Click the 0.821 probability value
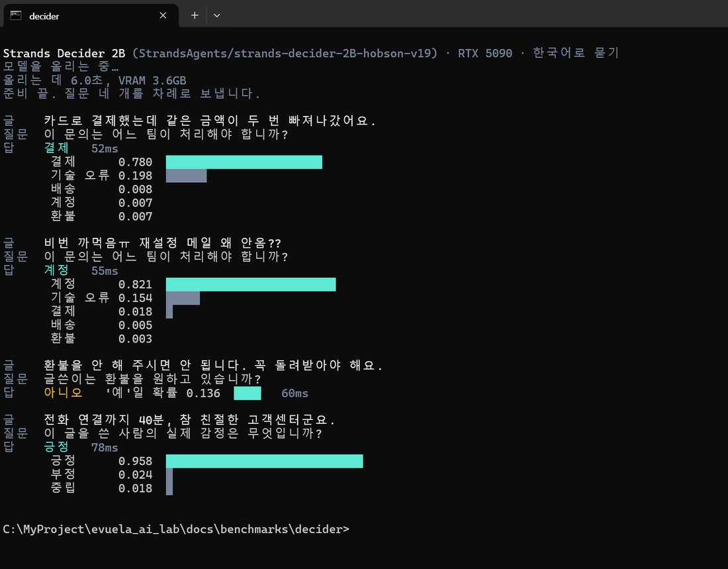The width and height of the screenshot is (728, 569). 135,285
